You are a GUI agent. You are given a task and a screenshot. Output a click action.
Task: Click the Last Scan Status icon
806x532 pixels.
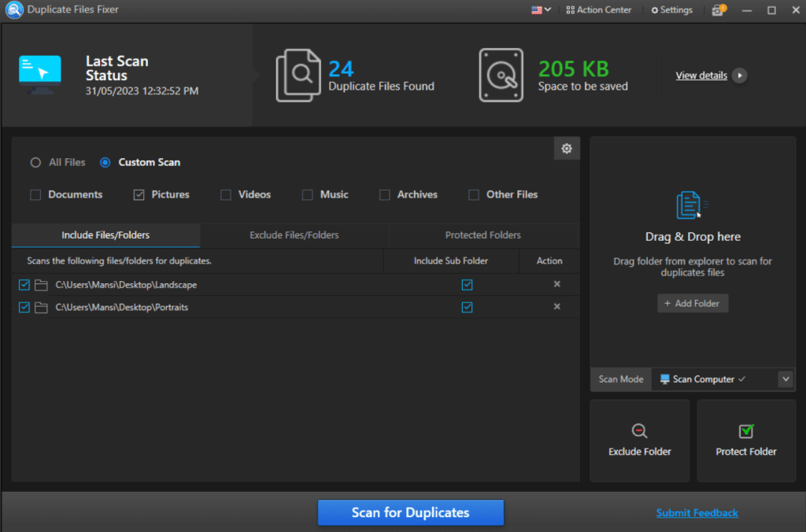(x=39, y=73)
